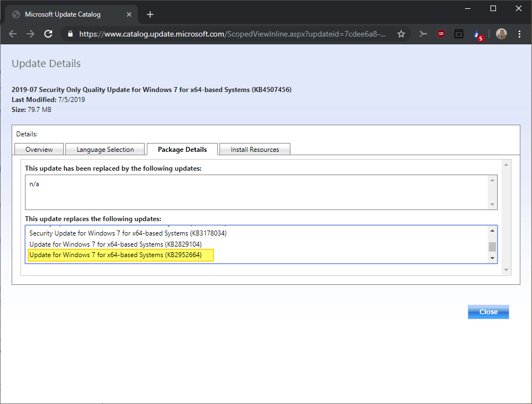This screenshot has height=404, width=532.
Task: Switch to the Overview tab
Action: pos(39,149)
